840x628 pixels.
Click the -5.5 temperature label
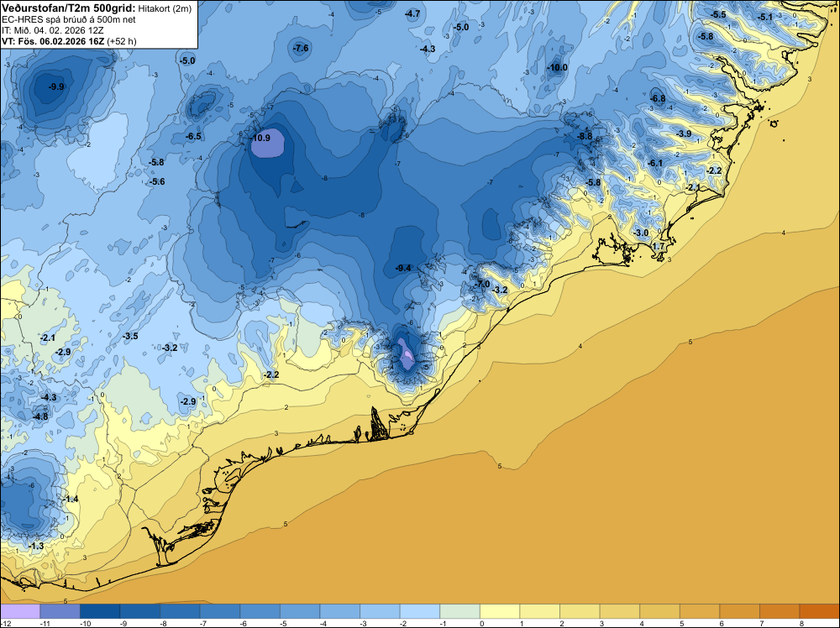point(718,14)
